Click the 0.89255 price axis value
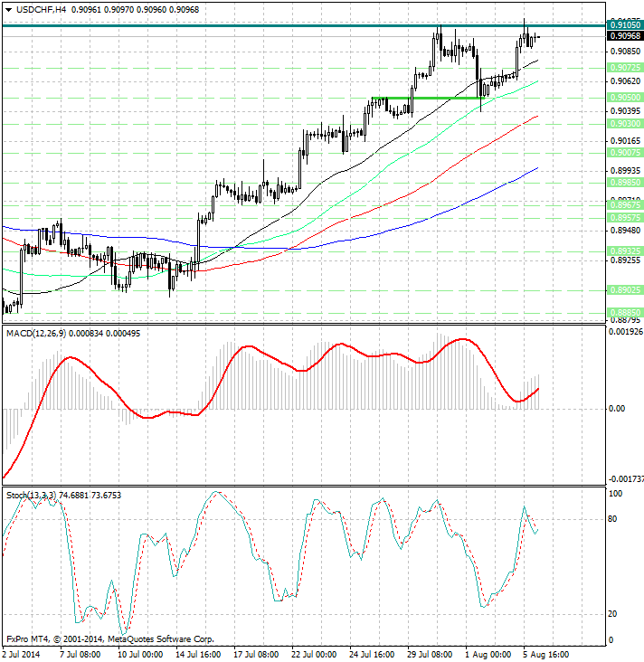 coord(625,260)
